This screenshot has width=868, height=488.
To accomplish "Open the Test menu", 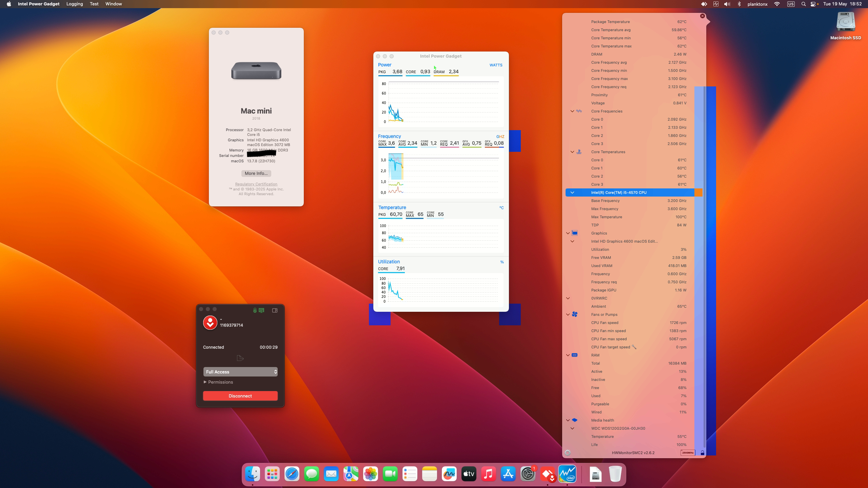I will point(94,4).
